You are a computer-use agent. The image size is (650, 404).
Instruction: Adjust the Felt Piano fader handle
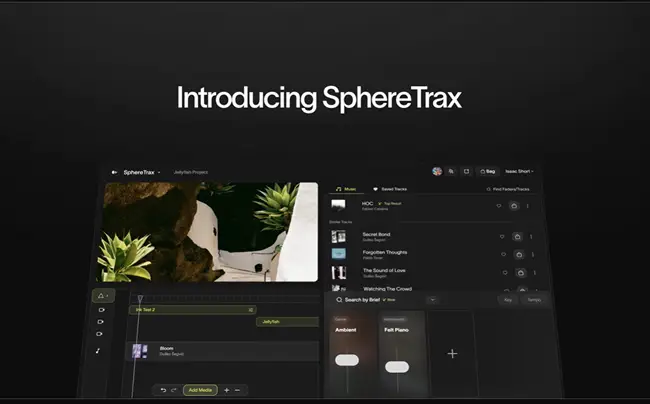click(x=397, y=367)
